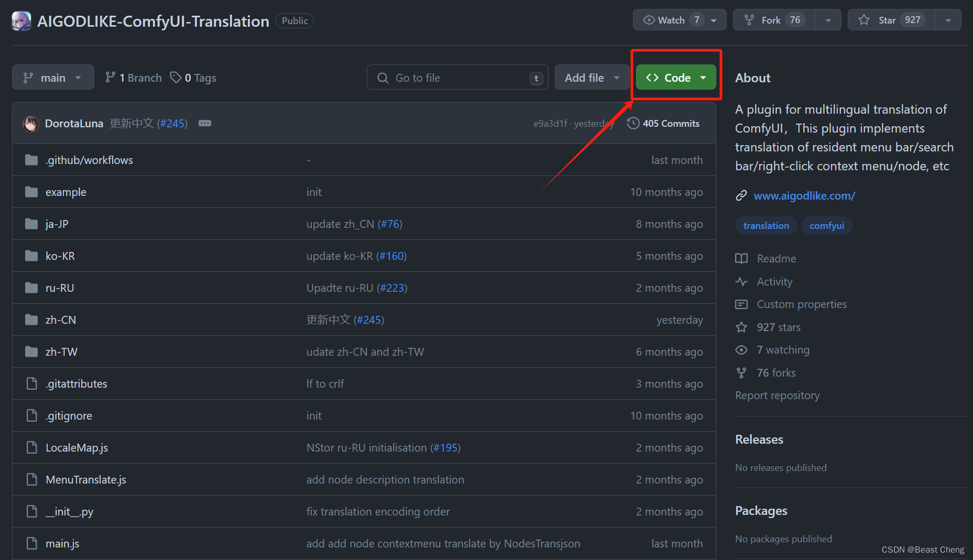Open 'udate zh-CN and zh-TW' commit
This screenshot has width=973, height=560.
point(365,352)
